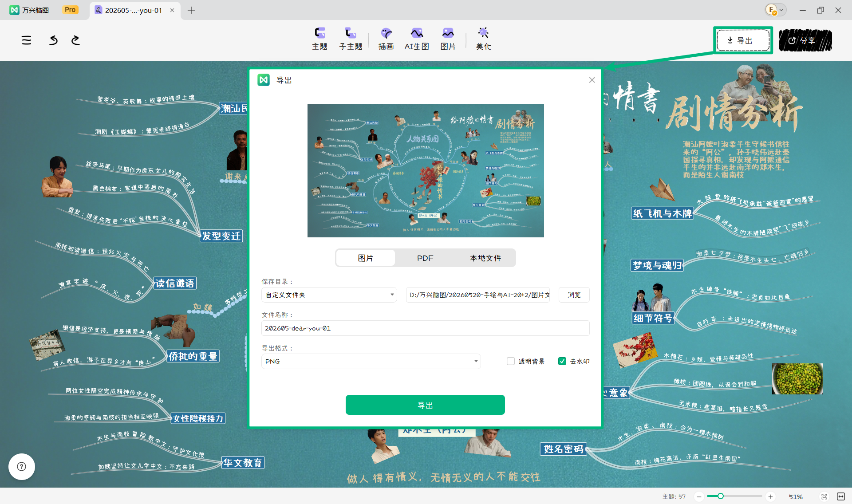Click the 文件名称 filename input field
Image resolution: width=852 pixels, height=504 pixels.
coord(425,328)
